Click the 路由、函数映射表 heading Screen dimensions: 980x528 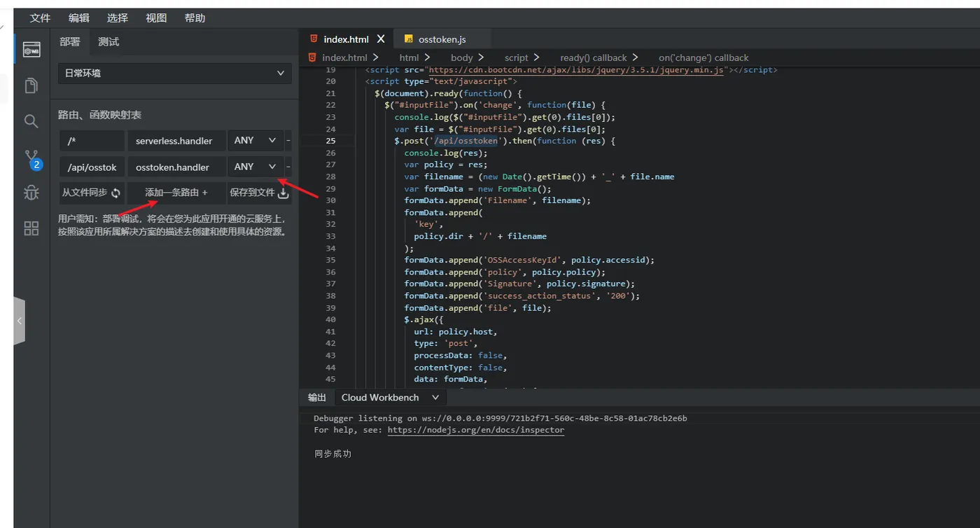pos(100,115)
